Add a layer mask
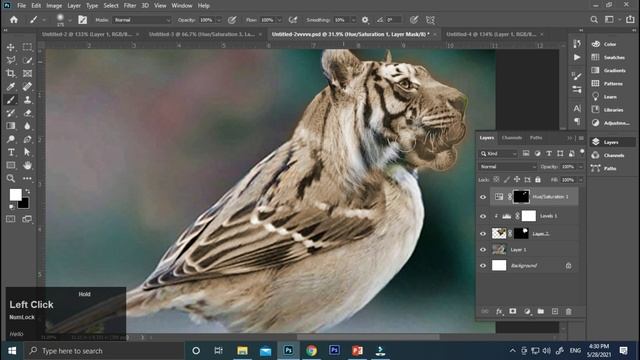 pyautogui.click(x=513, y=311)
